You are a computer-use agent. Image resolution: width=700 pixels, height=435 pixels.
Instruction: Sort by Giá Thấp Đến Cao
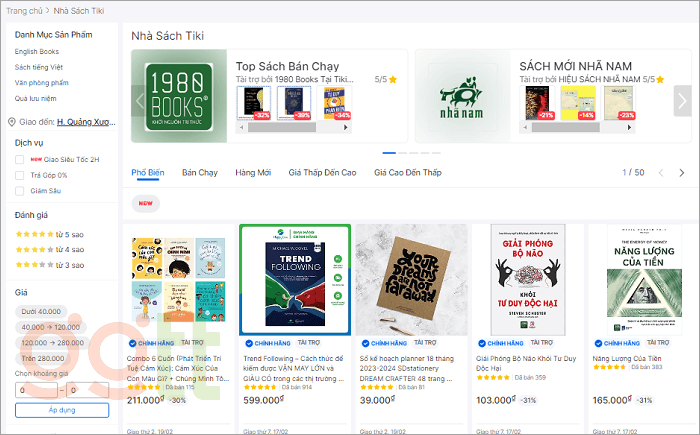pyautogui.click(x=322, y=173)
